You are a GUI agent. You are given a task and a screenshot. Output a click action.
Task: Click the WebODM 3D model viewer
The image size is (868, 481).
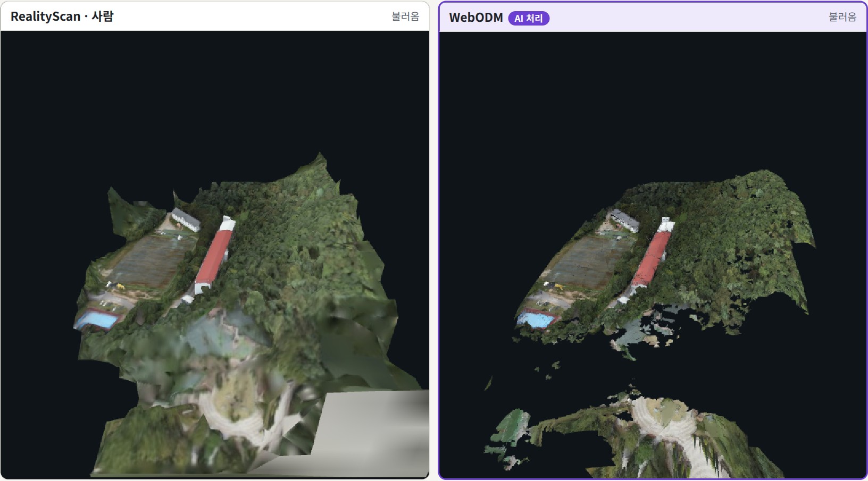pyautogui.click(x=653, y=255)
